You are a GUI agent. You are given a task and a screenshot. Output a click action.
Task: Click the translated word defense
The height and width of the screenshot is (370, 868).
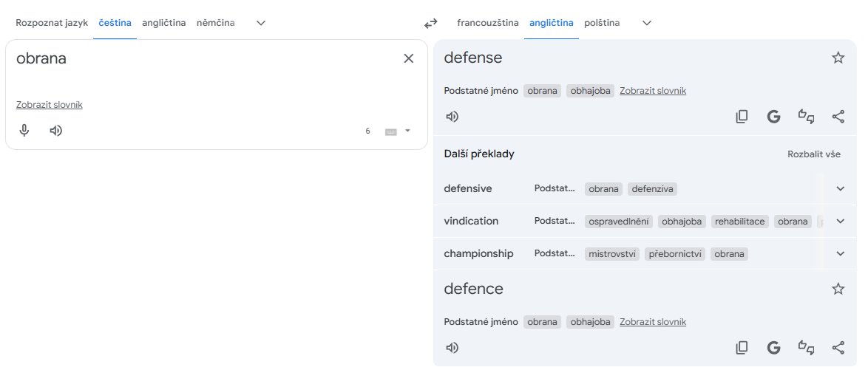(473, 58)
